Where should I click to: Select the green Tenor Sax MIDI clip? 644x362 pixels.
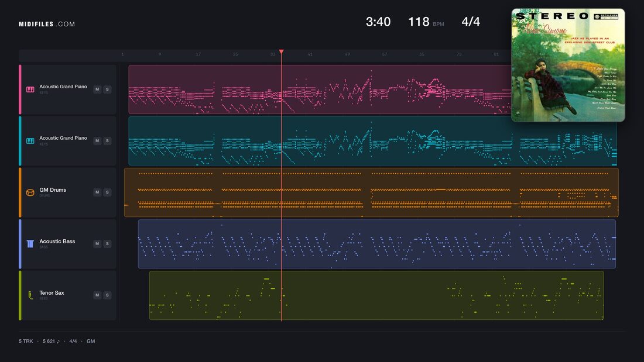click(x=376, y=295)
